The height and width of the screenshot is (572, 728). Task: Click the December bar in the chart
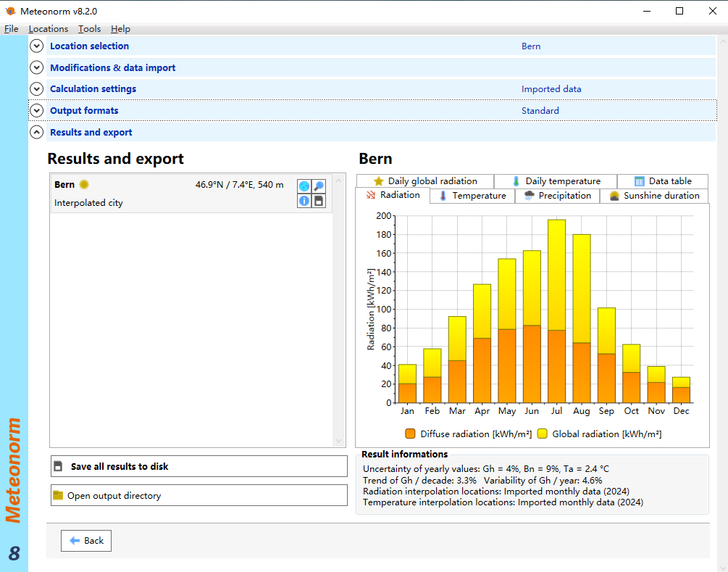pyautogui.click(x=681, y=390)
